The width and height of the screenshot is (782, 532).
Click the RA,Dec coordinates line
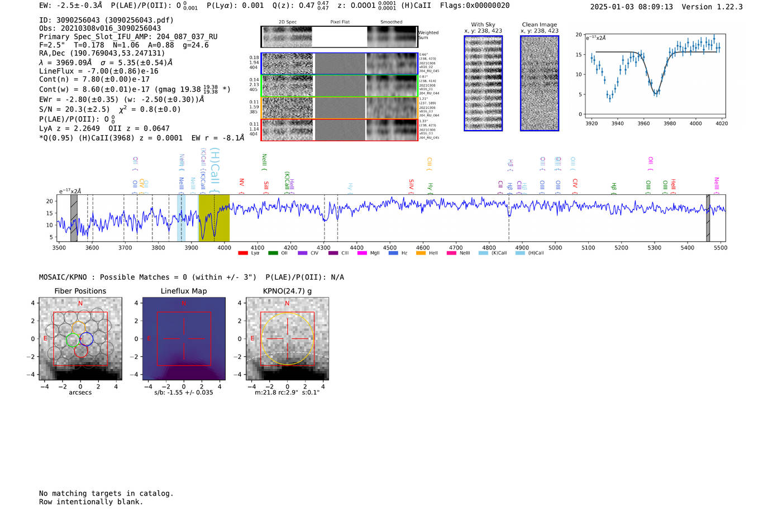point(102,54)
